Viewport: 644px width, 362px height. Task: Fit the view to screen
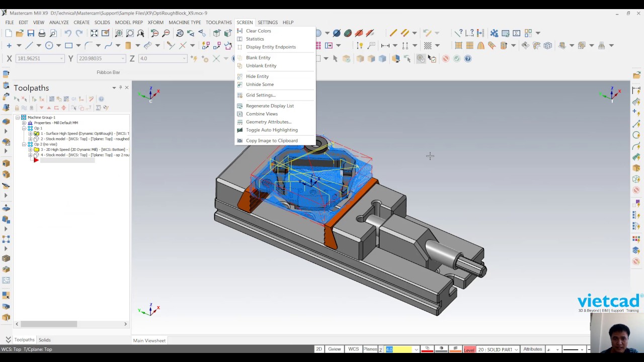[94, 33]
